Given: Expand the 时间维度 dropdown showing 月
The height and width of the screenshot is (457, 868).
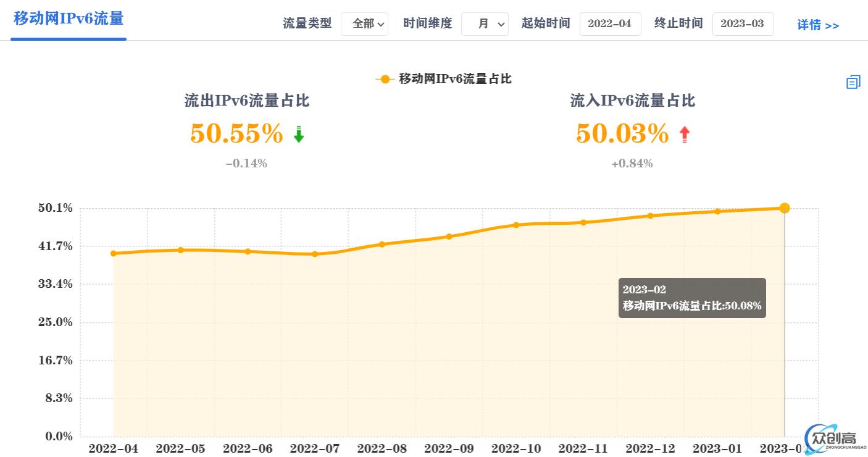Looking at the screenshot, I should pyautogui.click(x=485, y=24).
